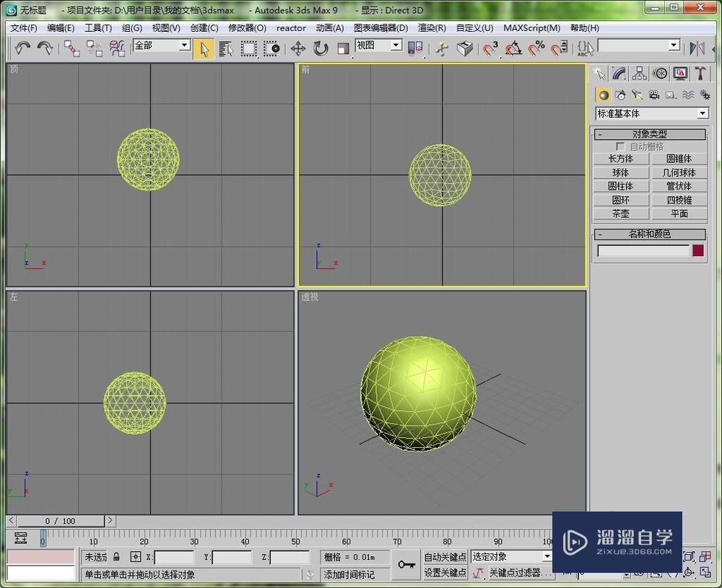Select the Select and Move tool
This screenshot has width=722, height=588.
pyautogui.click(x=297, y=48)
